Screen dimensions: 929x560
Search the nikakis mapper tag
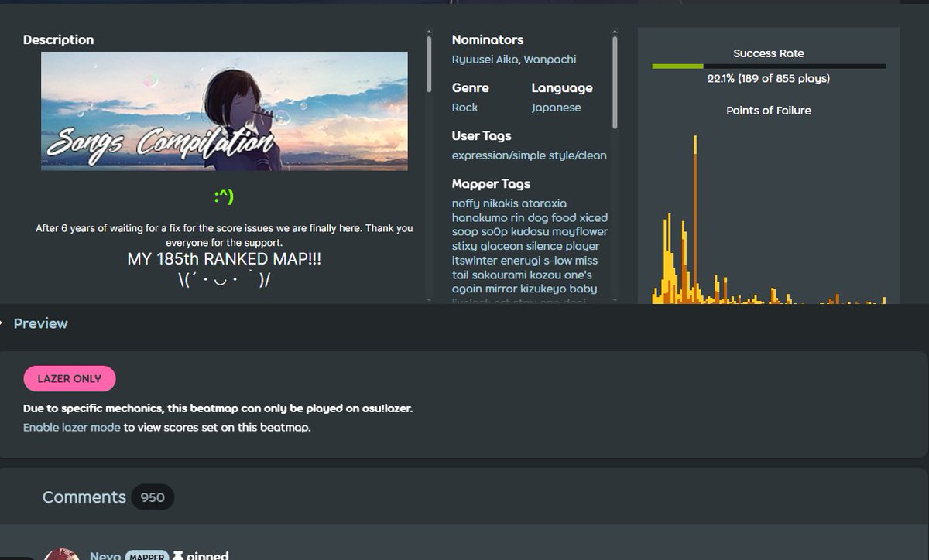point(500,203)
